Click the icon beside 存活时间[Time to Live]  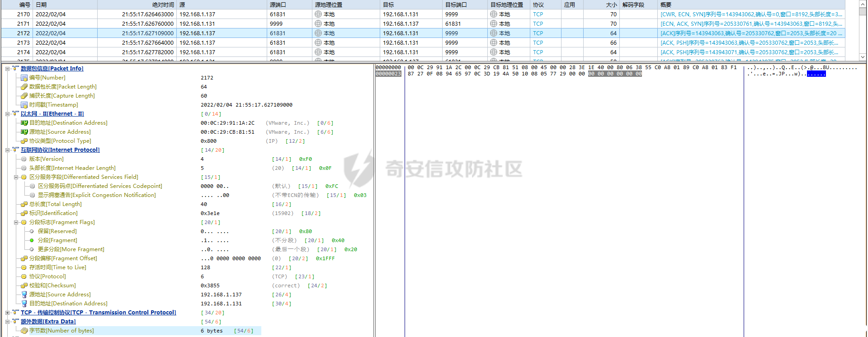[24, 267]
